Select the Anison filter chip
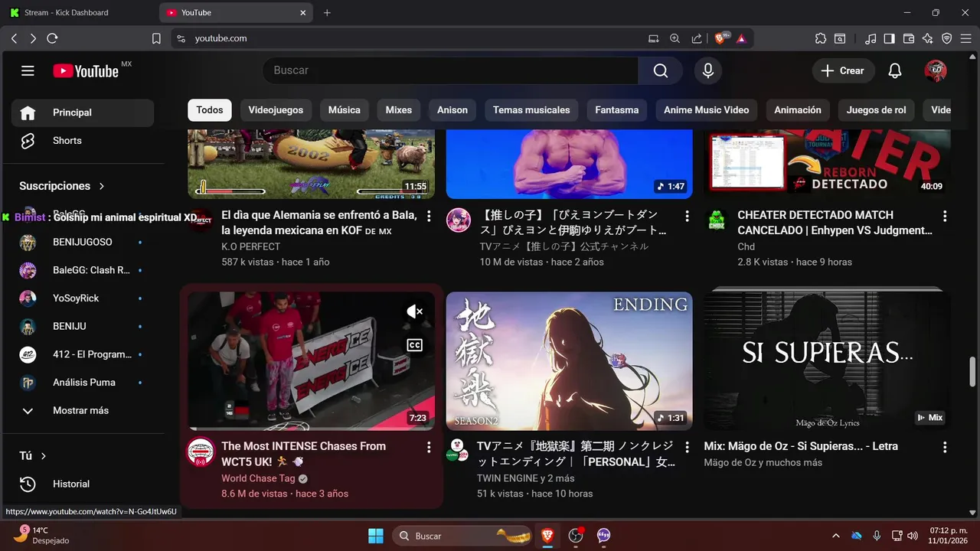This screenshot has height=551, width=980. coord(452,110)
